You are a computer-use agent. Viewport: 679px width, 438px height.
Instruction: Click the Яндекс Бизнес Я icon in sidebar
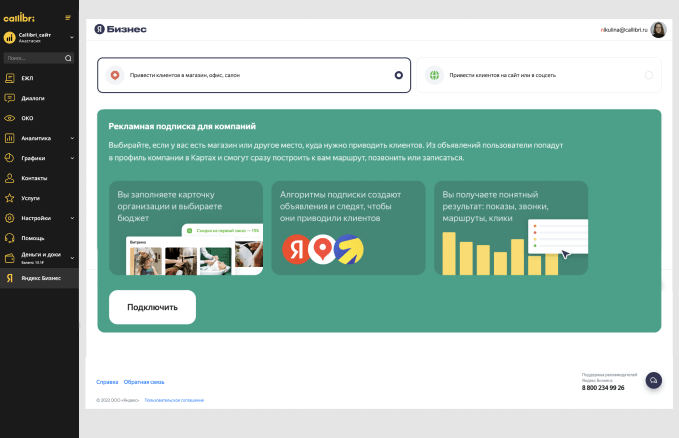(10, 278)
